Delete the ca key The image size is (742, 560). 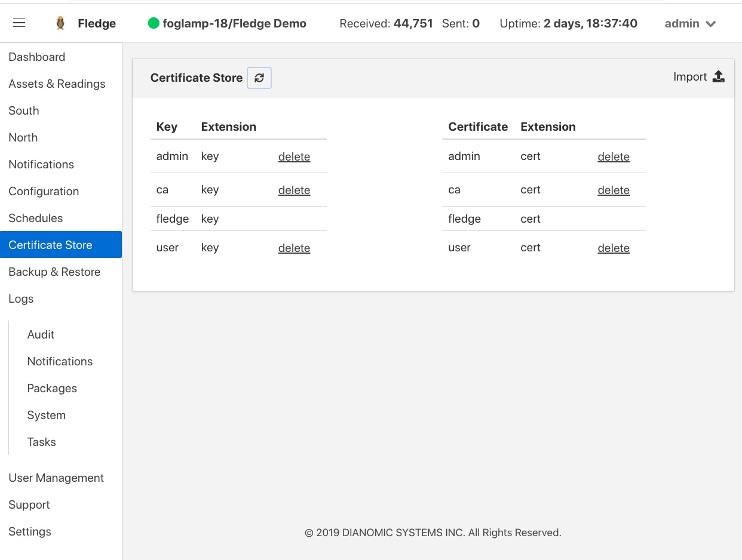(x=294, y=190)
